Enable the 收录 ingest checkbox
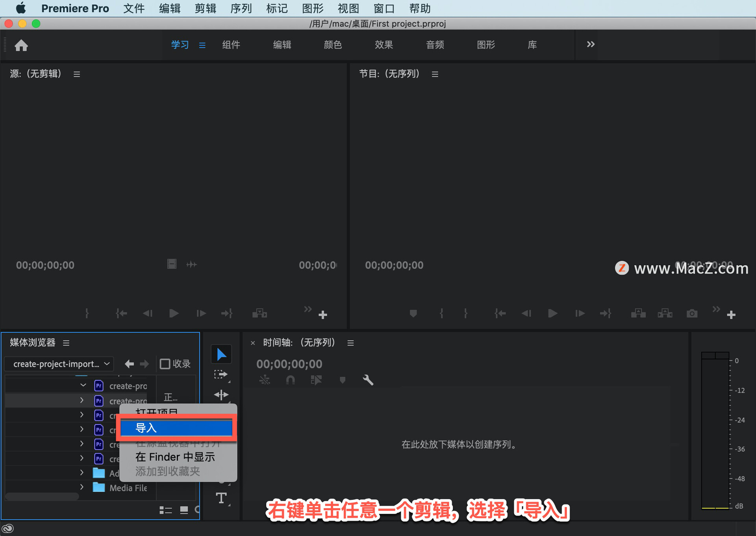The width and height of the screenshot is (756, 536). click(165, 364)
